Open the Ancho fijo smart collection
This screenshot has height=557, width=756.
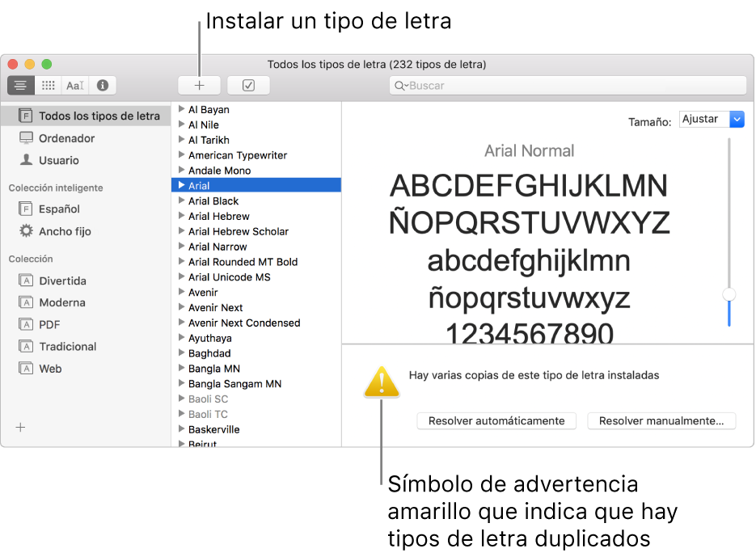coord(86,231)
